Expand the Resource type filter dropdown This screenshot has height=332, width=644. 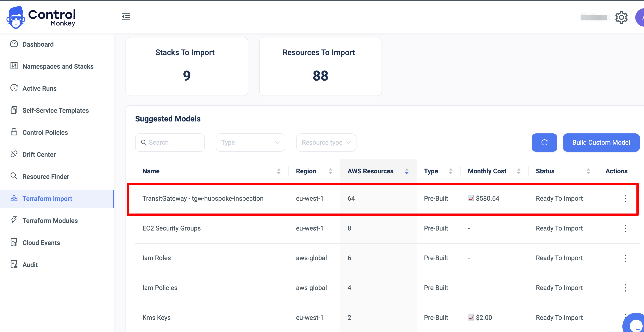(326, 142)
